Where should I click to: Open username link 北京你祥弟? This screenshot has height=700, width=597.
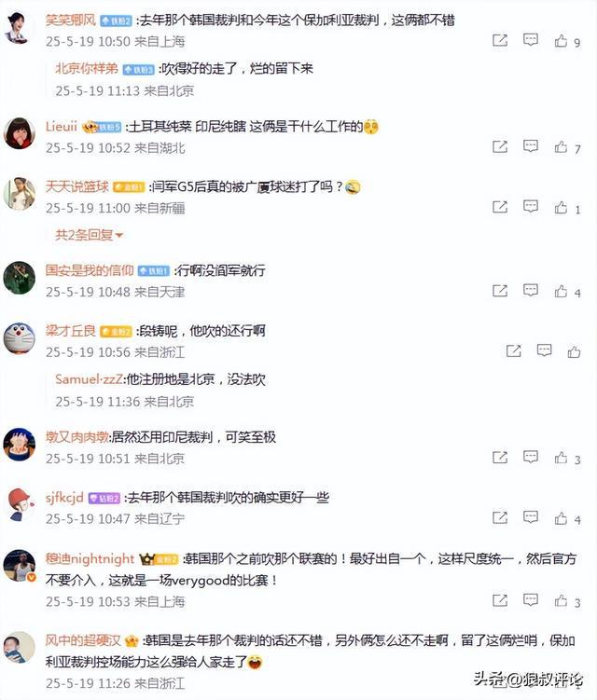[x=87, y=68]
